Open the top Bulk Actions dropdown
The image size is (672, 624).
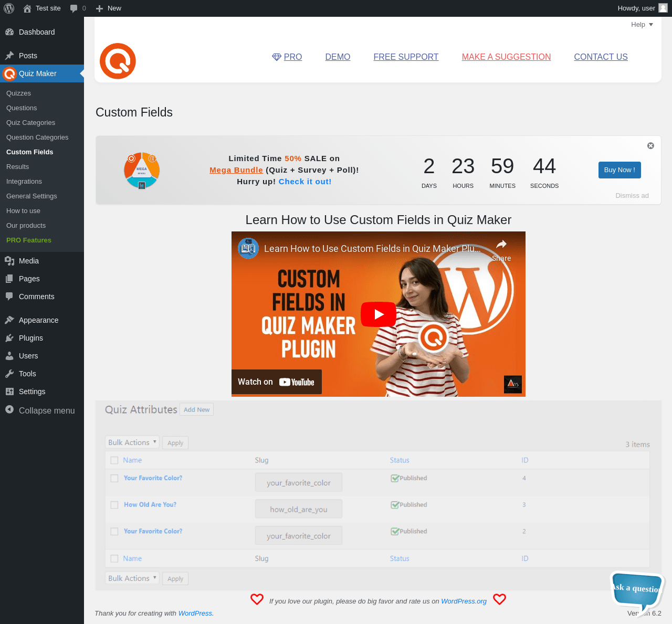[132, 442]
